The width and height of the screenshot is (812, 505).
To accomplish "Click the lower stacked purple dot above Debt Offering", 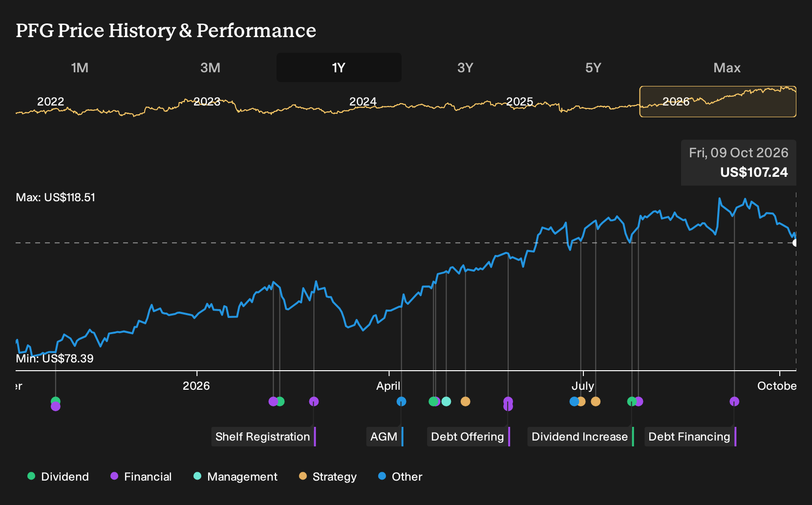I will pos(508,406).
